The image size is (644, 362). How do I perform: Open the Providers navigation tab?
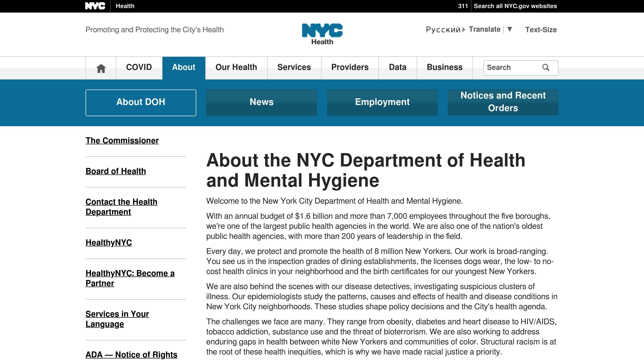pos(350,67)
